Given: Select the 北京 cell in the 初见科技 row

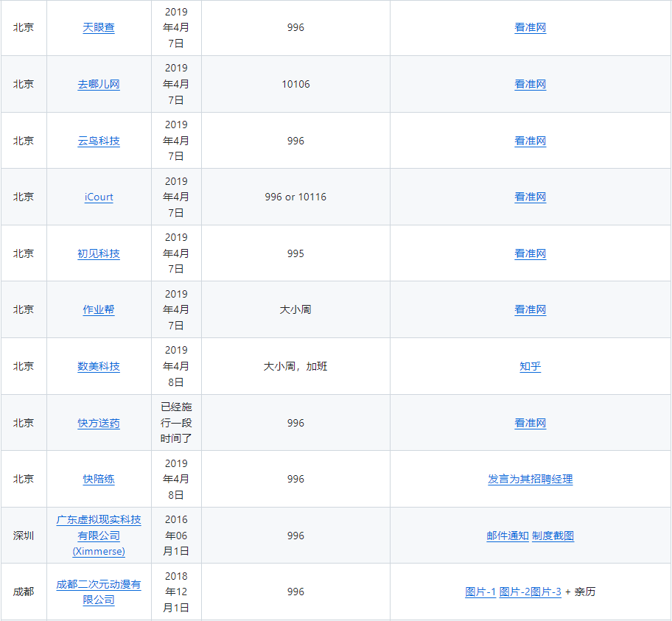Looking at the screenshot, I should click(24, 253).
